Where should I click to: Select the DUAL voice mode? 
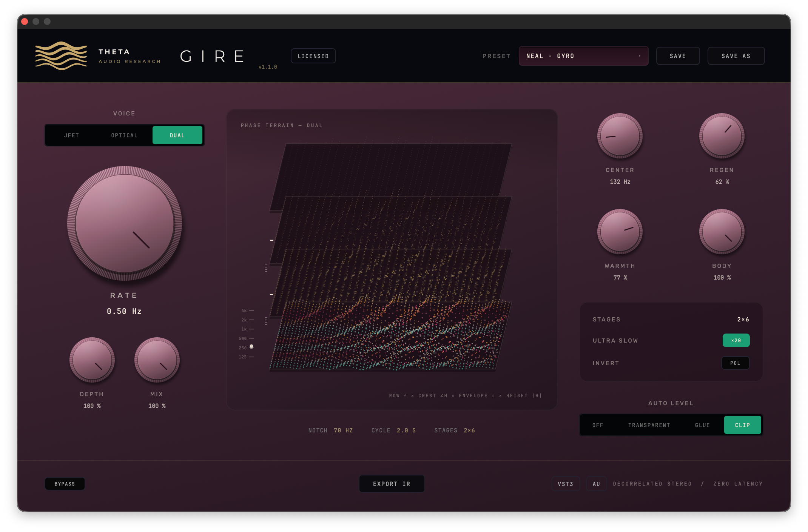[x=177, y=135]
